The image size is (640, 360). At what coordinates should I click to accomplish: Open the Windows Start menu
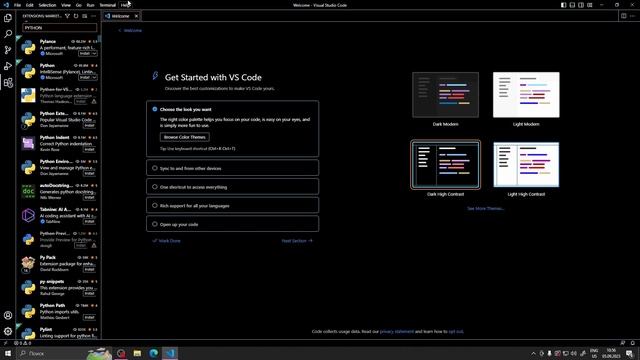(x=8, y=353)
